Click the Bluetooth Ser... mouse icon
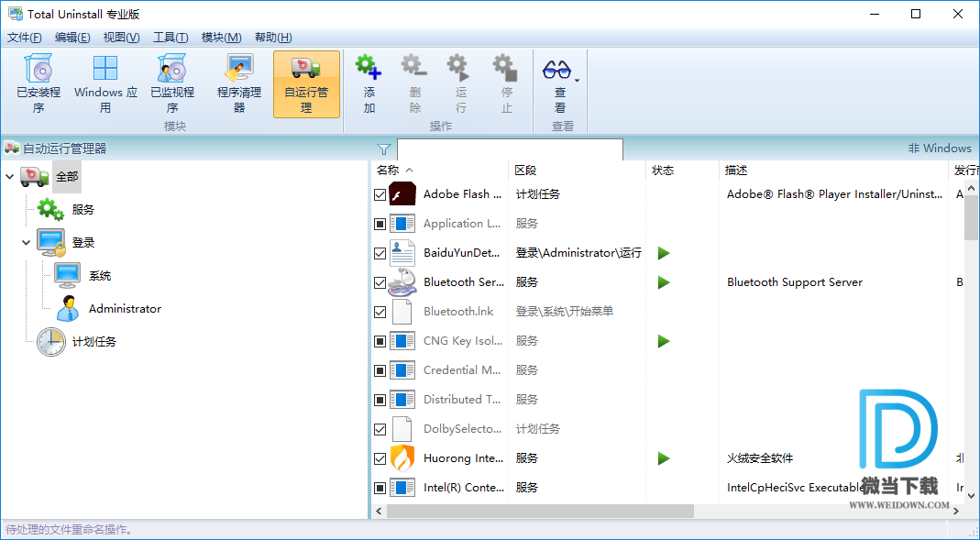 point(402,282)
